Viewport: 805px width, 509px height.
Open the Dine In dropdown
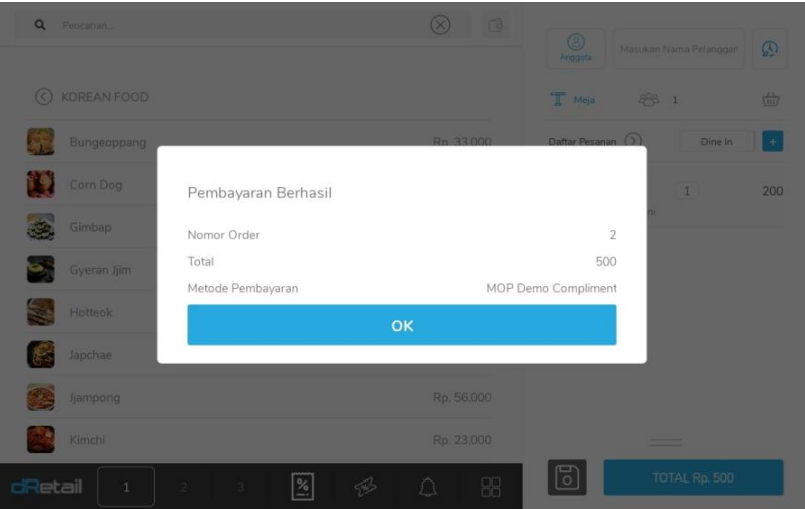tap(717, 141)
